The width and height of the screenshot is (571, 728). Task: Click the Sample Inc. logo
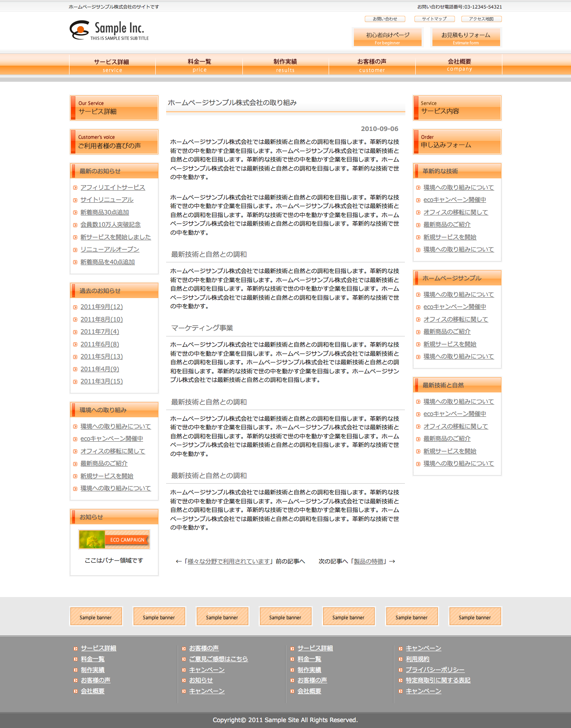[x=109, y=30]
